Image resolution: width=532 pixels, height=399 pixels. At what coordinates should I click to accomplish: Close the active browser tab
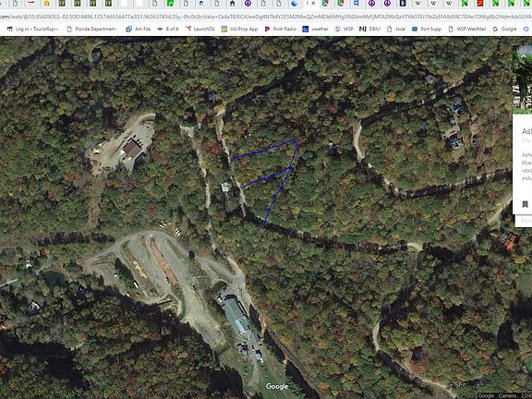coord(313,4)
